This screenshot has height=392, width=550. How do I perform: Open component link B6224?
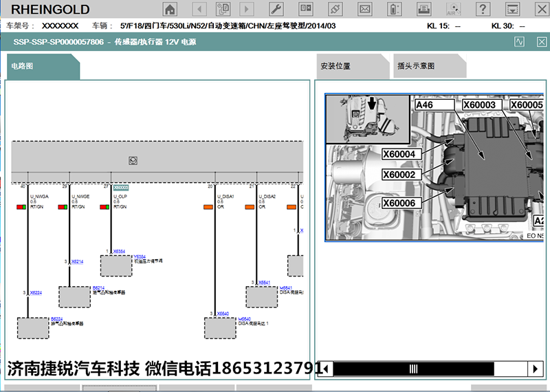point(57,319)
